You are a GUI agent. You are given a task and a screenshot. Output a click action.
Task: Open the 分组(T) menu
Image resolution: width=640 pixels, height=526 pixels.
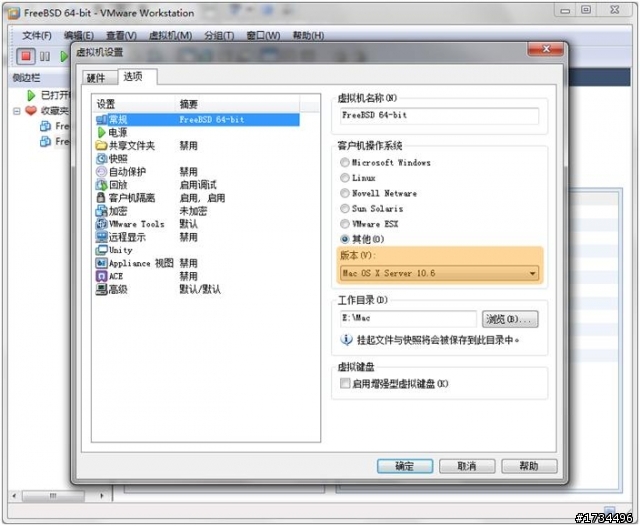click(x=219, y=36)
